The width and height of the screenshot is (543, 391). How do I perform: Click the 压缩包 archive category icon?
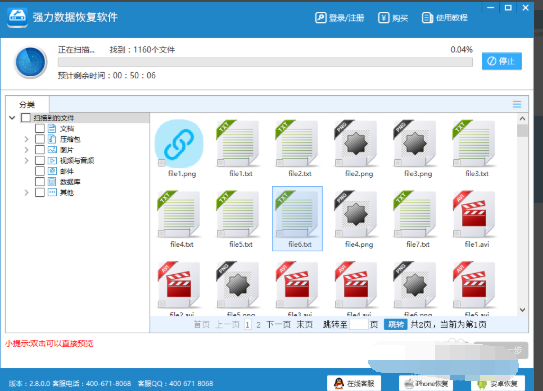(52, 139)
